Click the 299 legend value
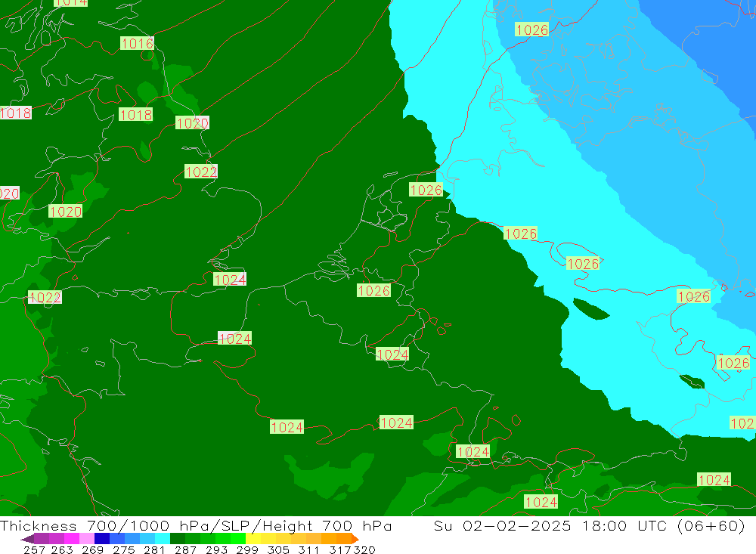 pyautogui.click(x=247, y=549)
